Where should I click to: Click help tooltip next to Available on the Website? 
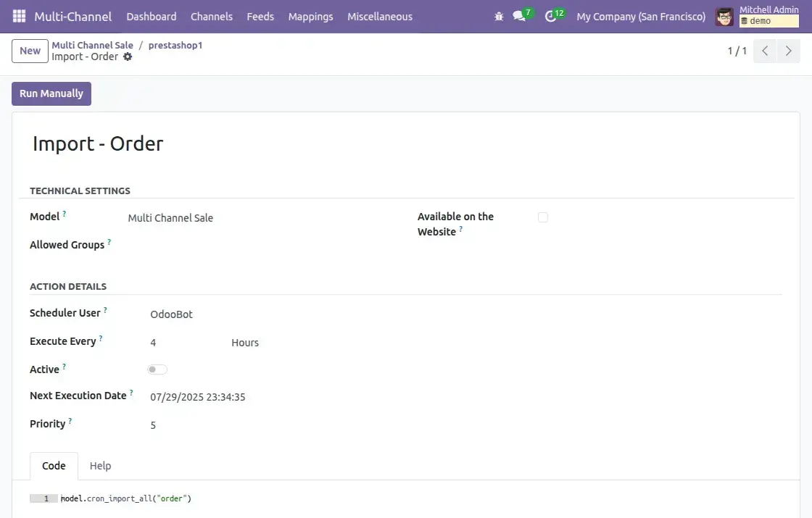coord(460,229)
